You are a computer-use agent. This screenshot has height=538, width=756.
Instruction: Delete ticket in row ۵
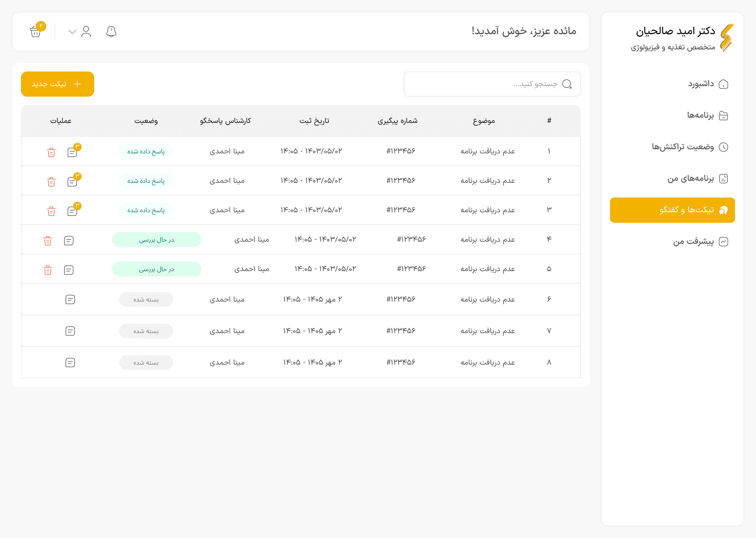click(x=48, y=270)
